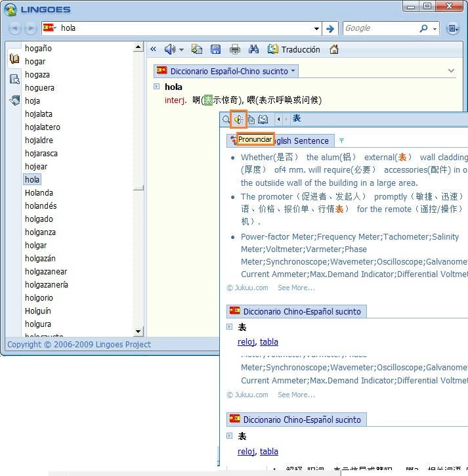
Task: Click the save floppy disk icon
Action: (x=215, y=49)
